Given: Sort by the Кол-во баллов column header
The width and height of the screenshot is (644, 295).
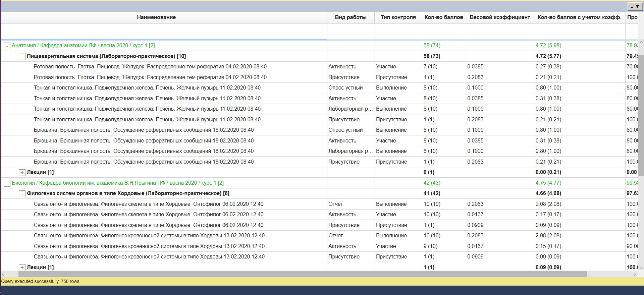Looking at the screenshot, I should pyautogui.click(x=444, y=17).
